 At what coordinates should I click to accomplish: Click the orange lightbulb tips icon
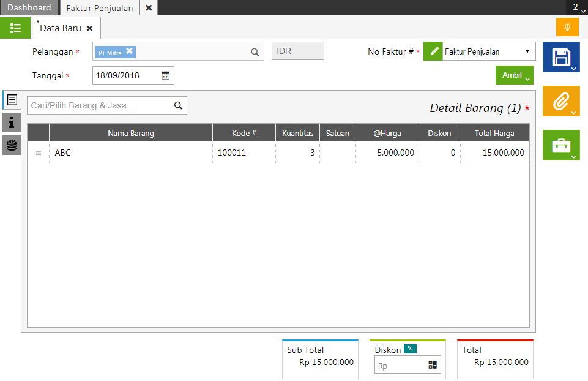[567, 28]
